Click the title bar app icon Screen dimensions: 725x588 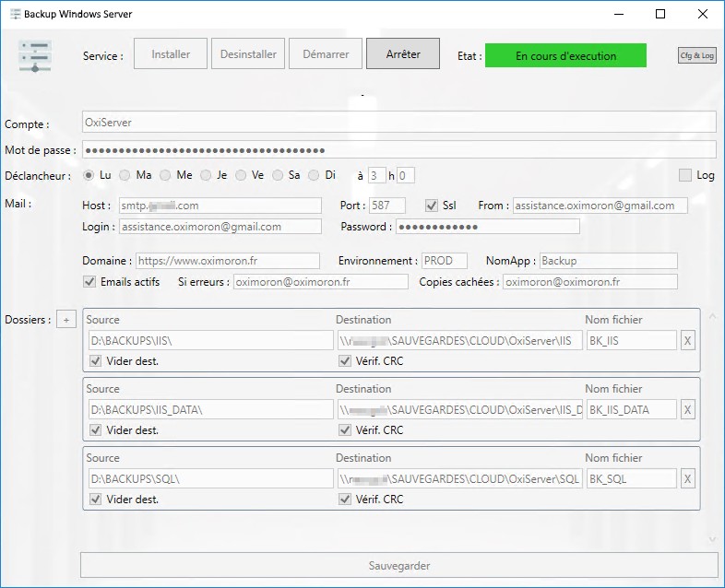16,14
